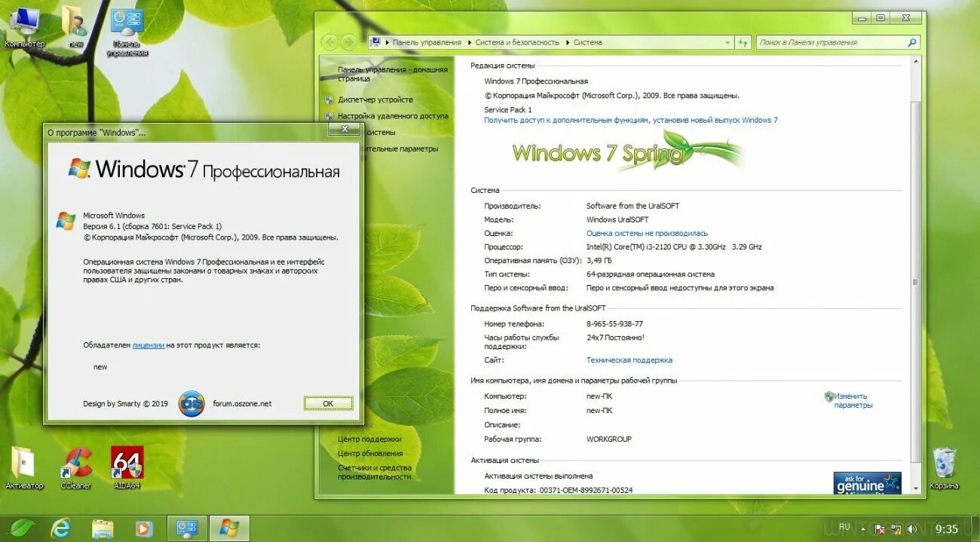Image resolution: width=980 pixels, height=542 pixels.
Task: Expand the address bar history dropdown
Action: click(727, 42)
